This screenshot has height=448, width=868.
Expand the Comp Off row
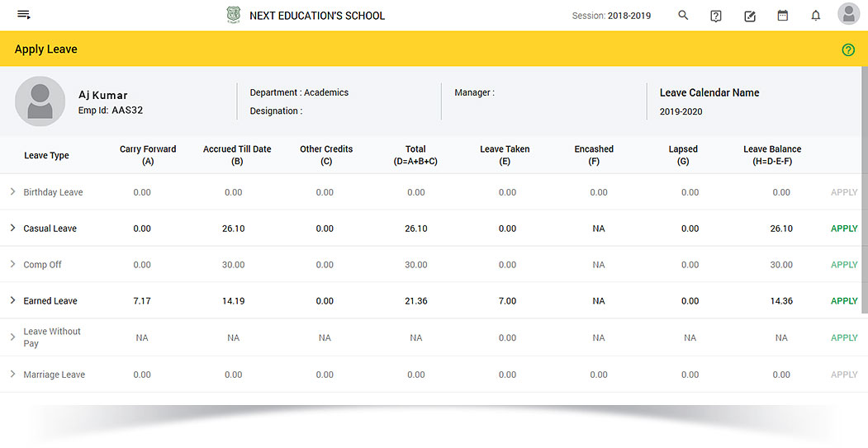click(12, 264)
